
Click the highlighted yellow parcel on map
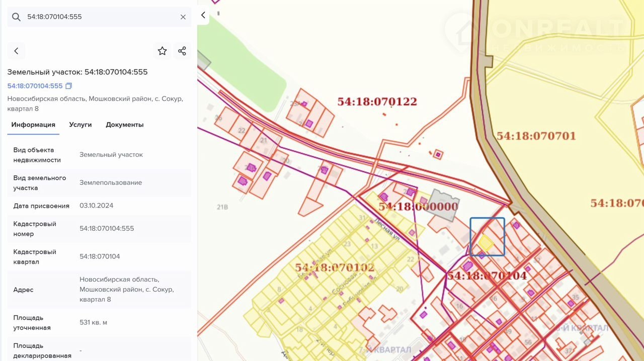(x=486, y=243)
